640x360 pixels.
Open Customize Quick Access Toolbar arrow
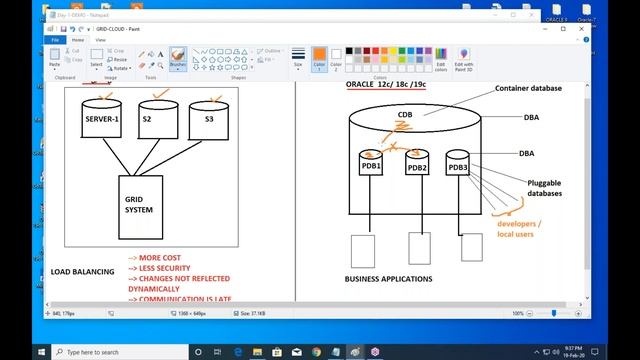[x=89, y=29]
